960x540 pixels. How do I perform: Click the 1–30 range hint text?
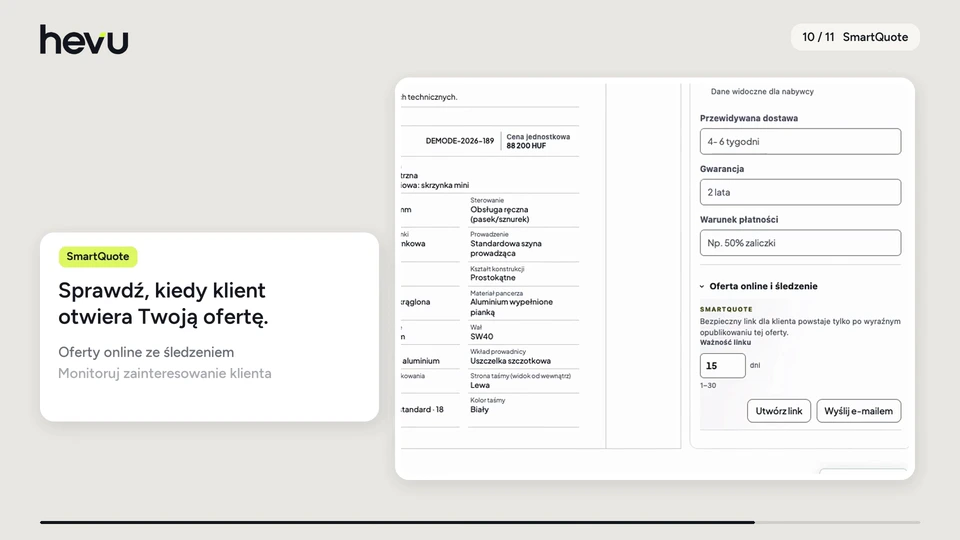pos(708,385)
